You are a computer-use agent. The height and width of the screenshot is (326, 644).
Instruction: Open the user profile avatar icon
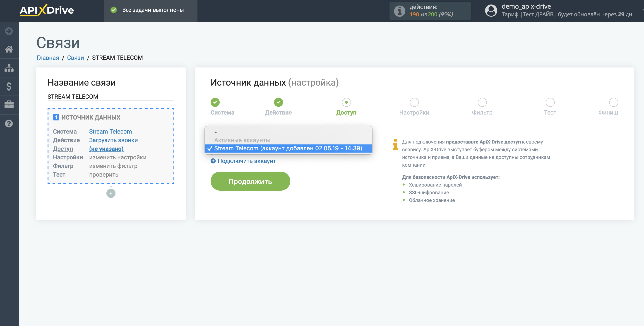[491, 11]
